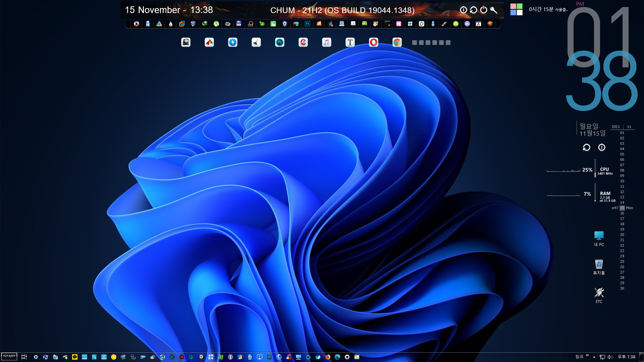Open the green trash bin taskbar icon

tap(221, 357)
